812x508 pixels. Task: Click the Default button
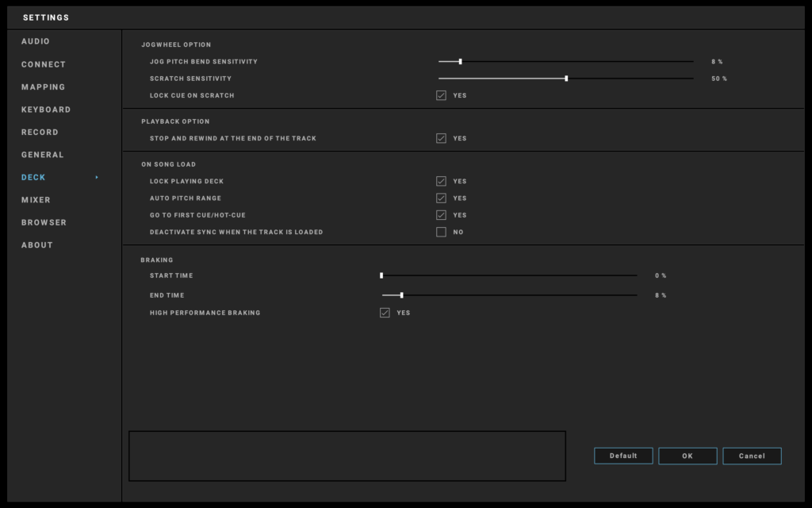(x=623, y=456)
